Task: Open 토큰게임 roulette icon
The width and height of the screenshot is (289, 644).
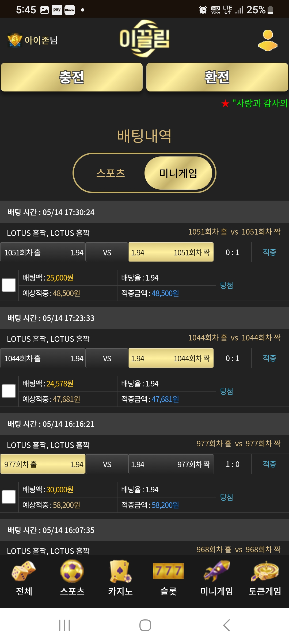Action: point(265,571)
